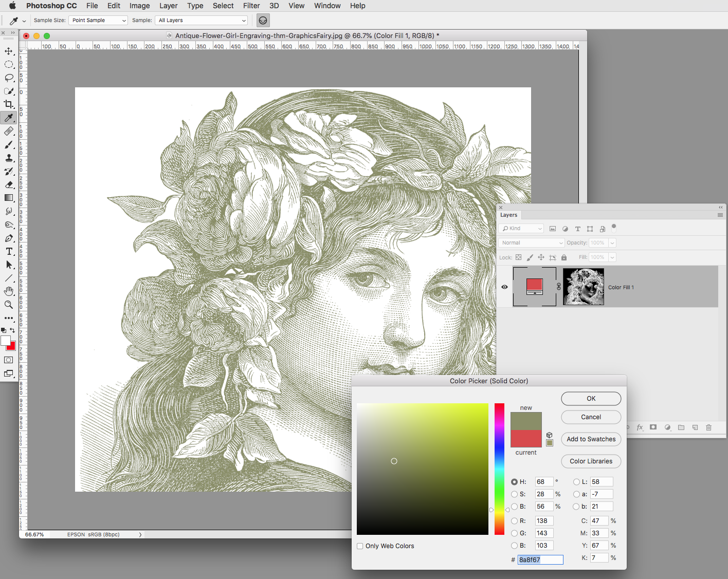Collapse the Layers panel to icons

click(x=721, y=208)
